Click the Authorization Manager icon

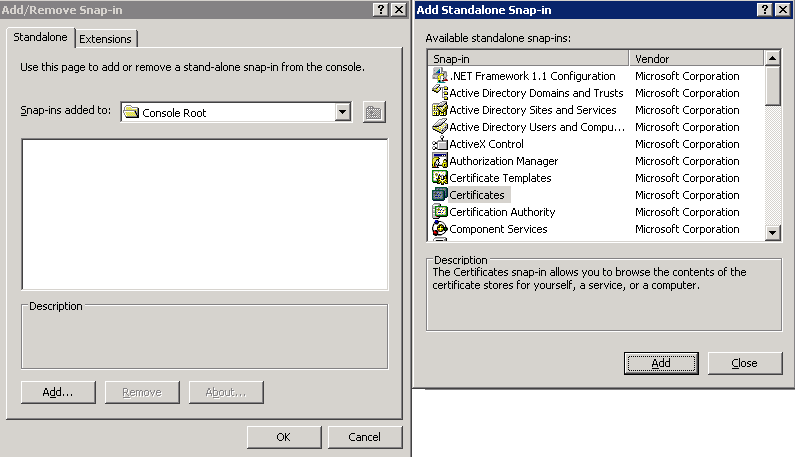coord(439,161)
